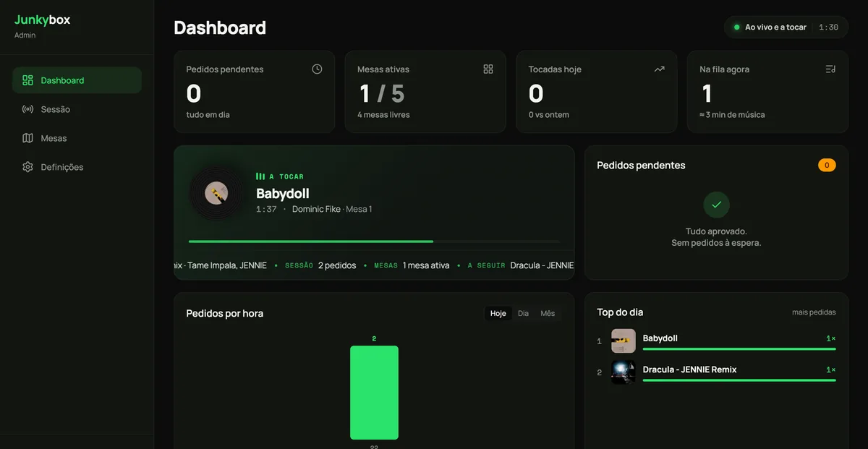Click the '4 mesas livres' text

coord(383,114)
